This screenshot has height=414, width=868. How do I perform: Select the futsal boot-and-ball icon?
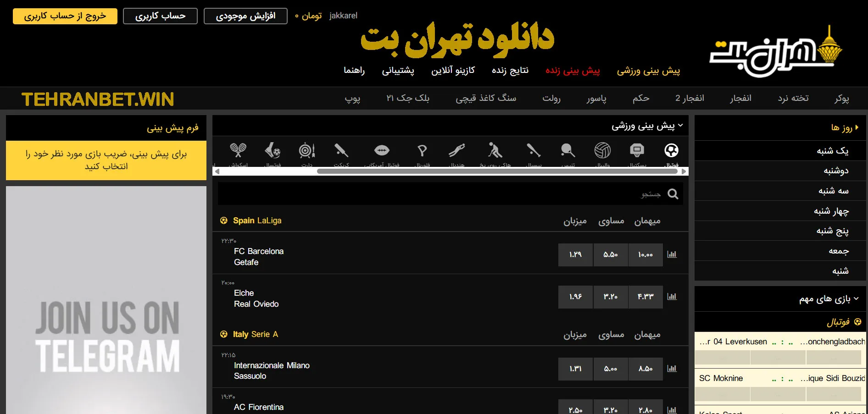[273, 150]
